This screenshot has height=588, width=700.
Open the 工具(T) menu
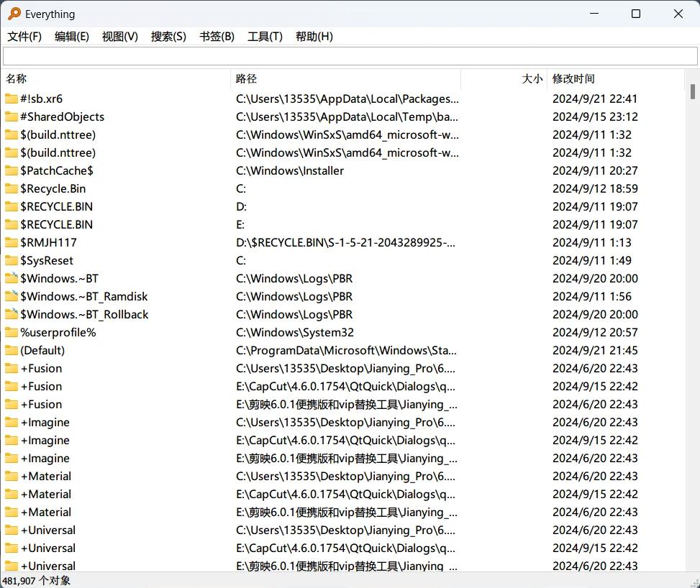[x=265, y=37]
